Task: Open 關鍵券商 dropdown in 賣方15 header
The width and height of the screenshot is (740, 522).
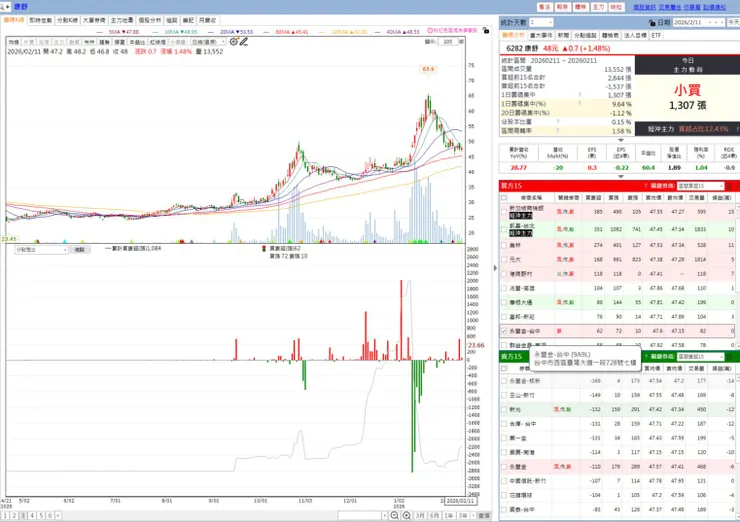Action: tap(700, 357)
